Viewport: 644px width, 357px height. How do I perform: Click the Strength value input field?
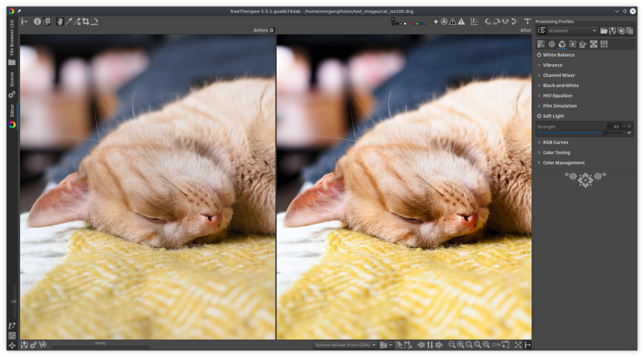pos(614,126)
